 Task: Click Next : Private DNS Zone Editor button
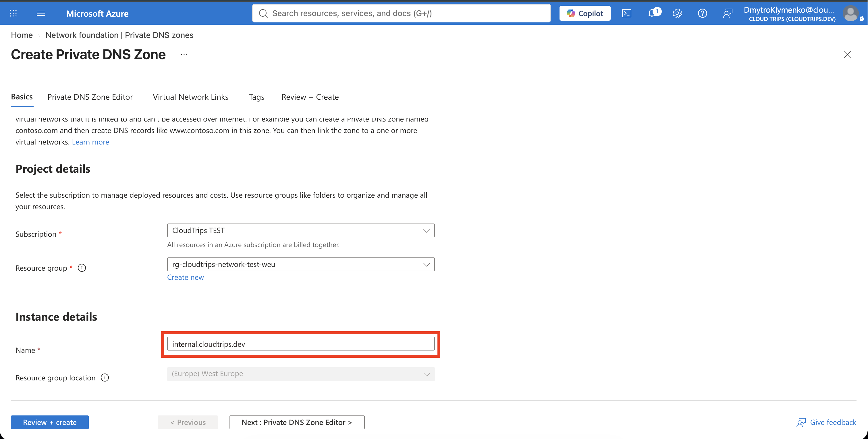(x=297, y=422)
